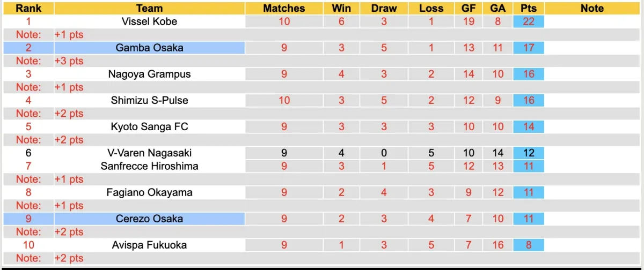Image resolution: width=644 pixels, height=270 pixels.
Task: Open the highlighted Cerezo Osaka team
Action: 149,219
